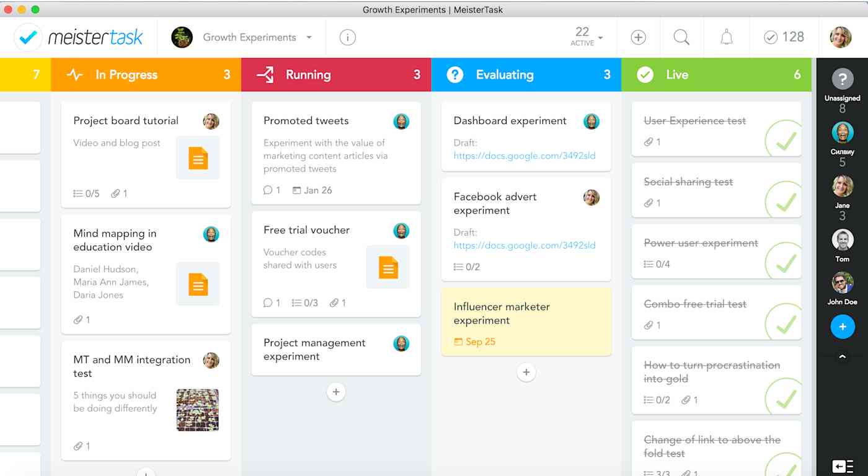Open the Google Doc attachment on Free trial voucher

pyautogui.click(x=388, y=267)
